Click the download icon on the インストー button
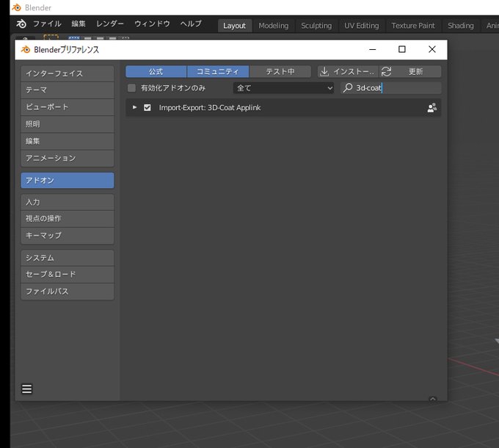499x448 pixels. click(x=324, y=71)
